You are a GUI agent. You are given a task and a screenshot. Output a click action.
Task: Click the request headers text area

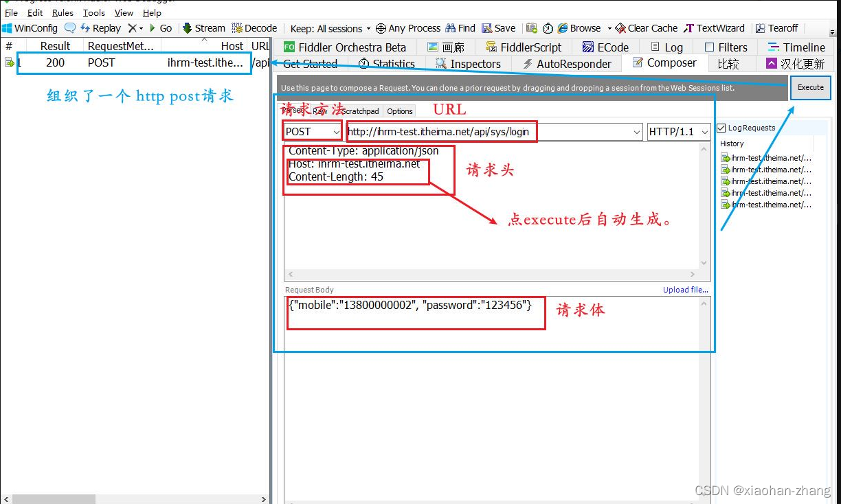492,206
